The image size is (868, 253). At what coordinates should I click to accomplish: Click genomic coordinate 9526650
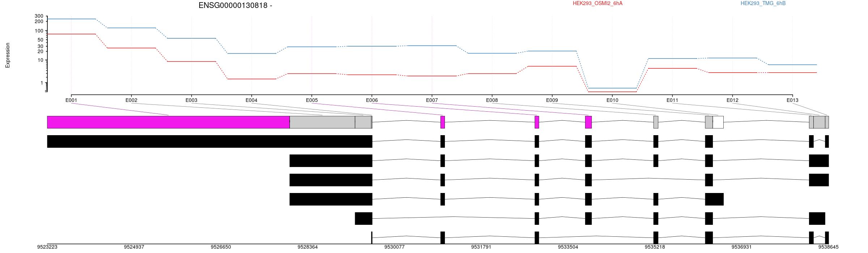221,247
